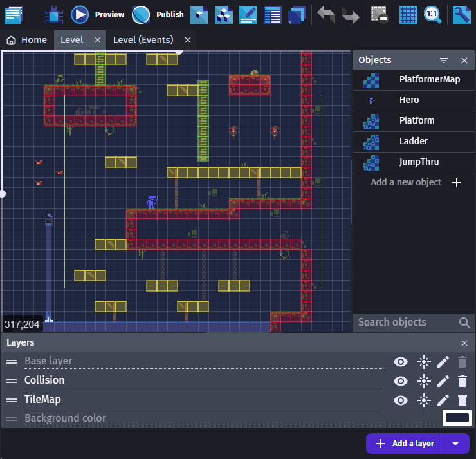Open the instances list icon
Screen dimensions: 476x459
(x=273, y=14)
